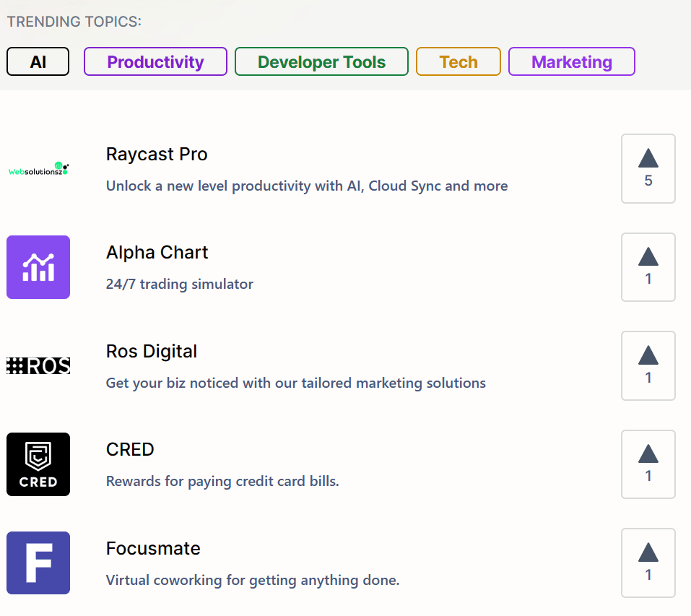Image resolution: width=691 pixels, height=616 pixels.
Task: Click the "TRENDING TOPICS:" heading
Action: coord(74,22)
